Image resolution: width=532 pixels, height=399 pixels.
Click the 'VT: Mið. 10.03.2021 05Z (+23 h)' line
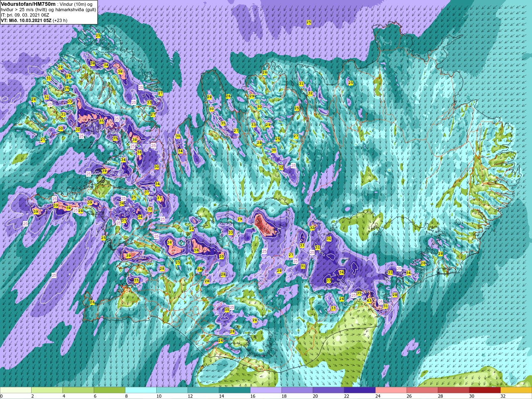click(34, 20)
